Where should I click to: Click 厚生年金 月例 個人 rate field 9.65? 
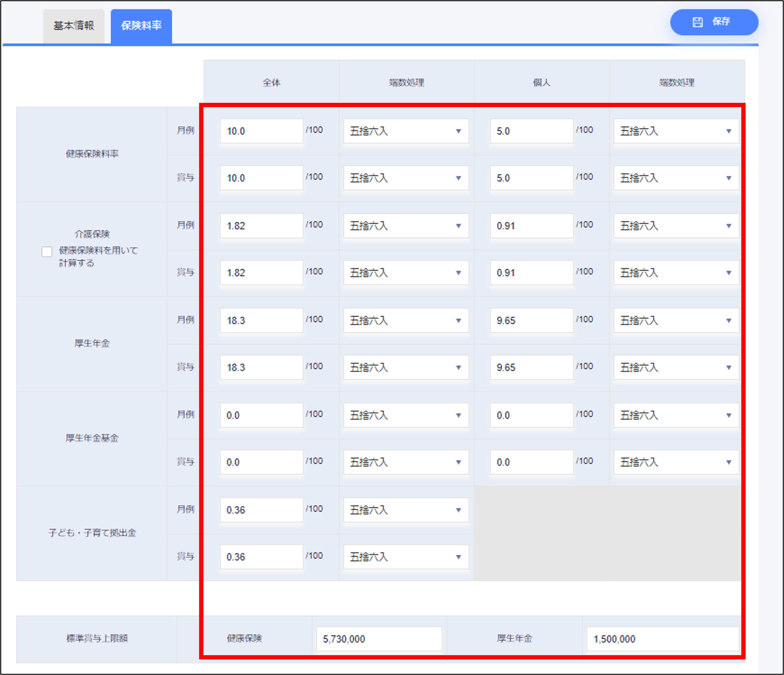click(531, 320)
